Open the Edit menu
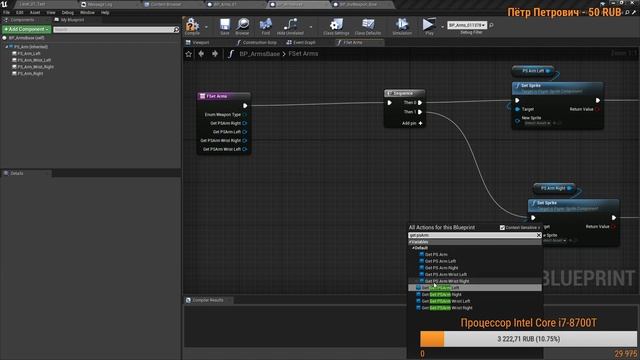This screenshot has width=640, height=360. click(20, 13)
